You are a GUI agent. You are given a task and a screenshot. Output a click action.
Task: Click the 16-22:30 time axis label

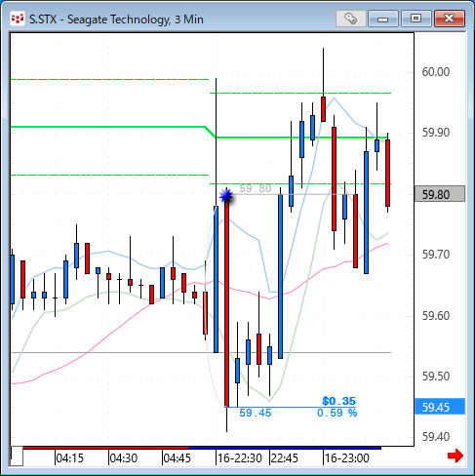tap(240, 458)
